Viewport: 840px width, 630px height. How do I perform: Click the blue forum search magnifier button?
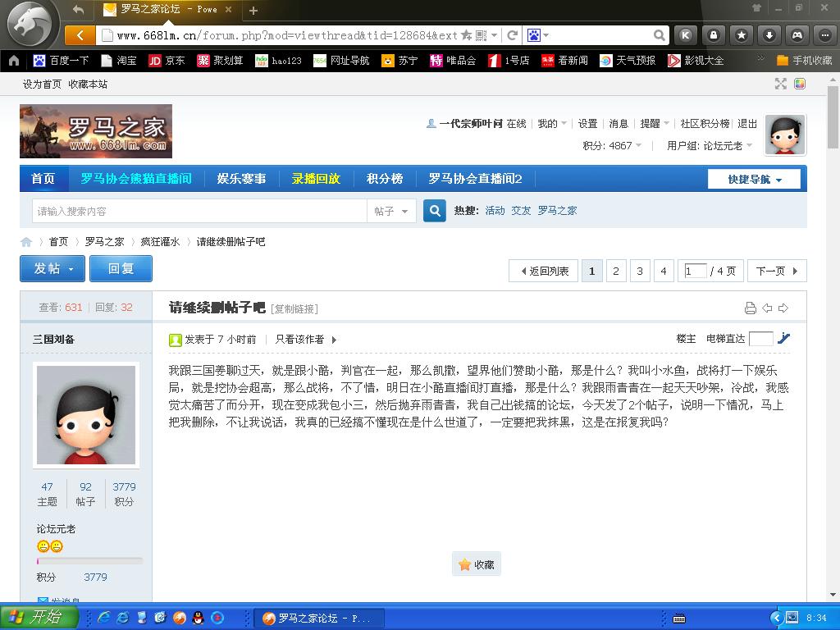(x=435, y=211)
